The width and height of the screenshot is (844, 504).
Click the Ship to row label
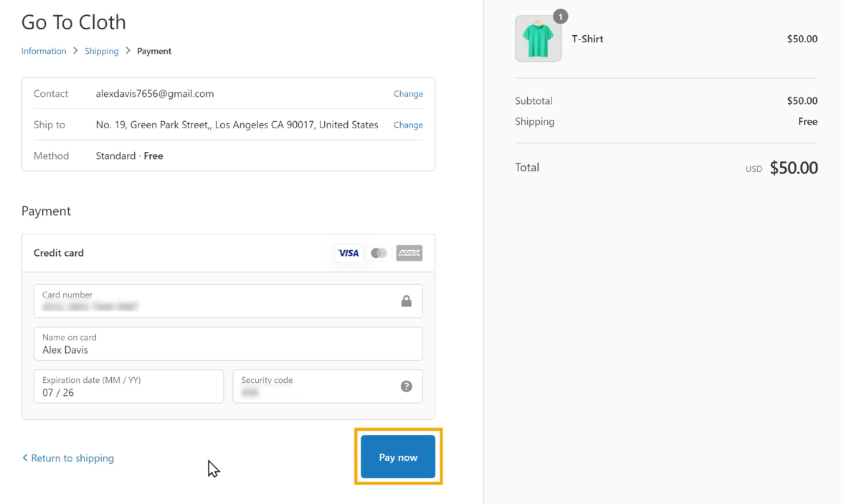point(49,125)
